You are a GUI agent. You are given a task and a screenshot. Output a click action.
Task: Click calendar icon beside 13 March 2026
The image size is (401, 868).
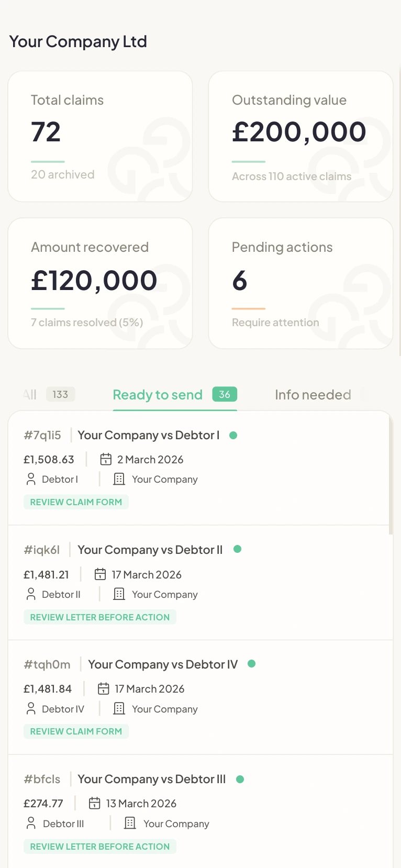coord(94,803)
